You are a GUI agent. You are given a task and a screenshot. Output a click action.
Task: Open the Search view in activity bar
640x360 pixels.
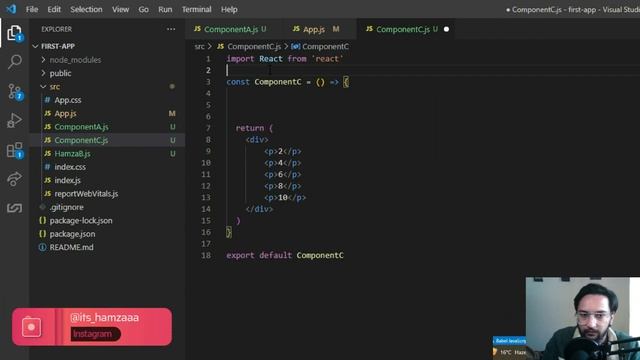14,62
